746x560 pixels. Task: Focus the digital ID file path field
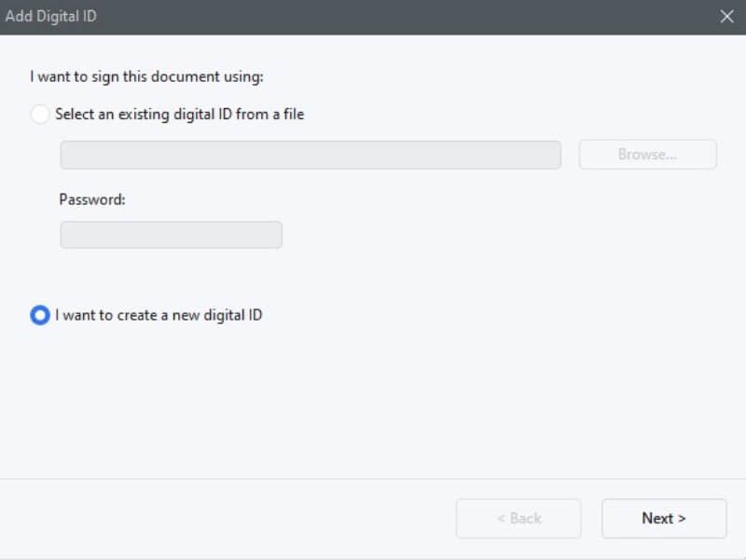tap(311, 155)
